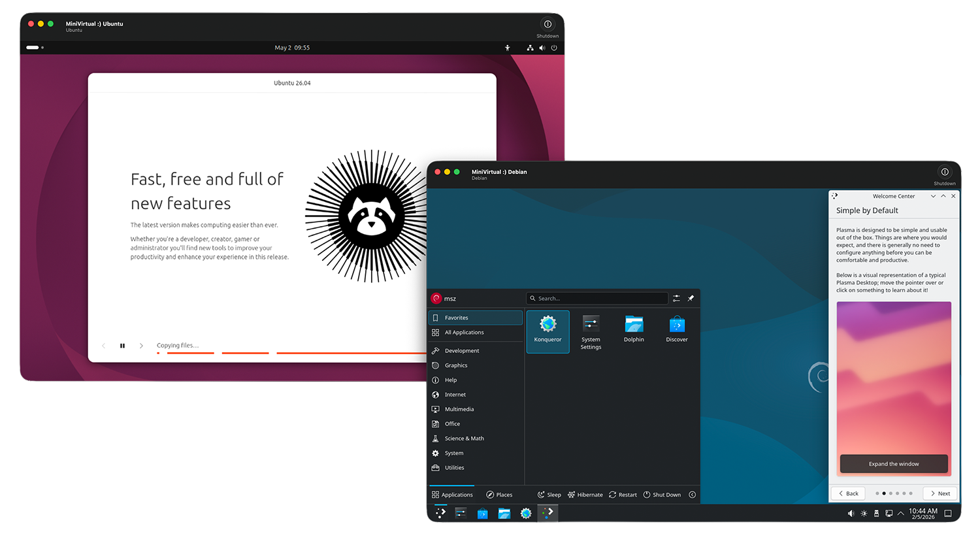This screenshot has width=980, height=549.
Task: Open launcher configure settings icon
Action: point(676,299)
